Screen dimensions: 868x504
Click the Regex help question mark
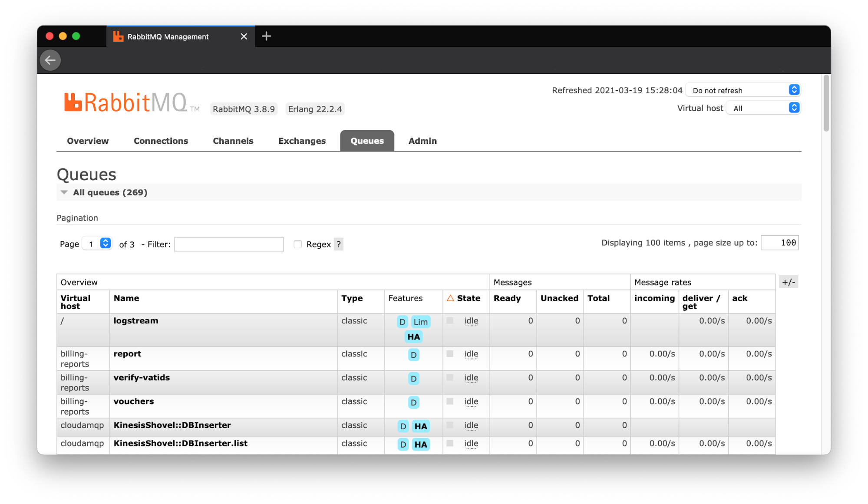pyautogui.click(x=339, y=244)
